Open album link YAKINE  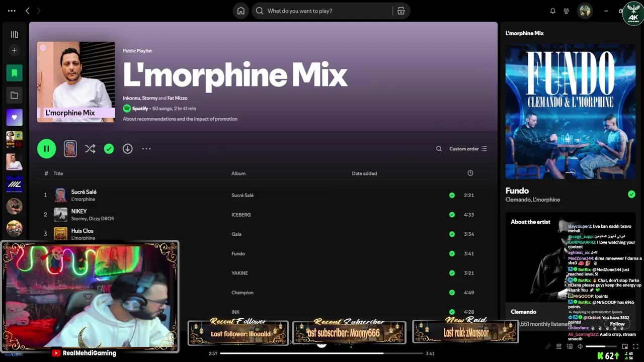[239, 273]
